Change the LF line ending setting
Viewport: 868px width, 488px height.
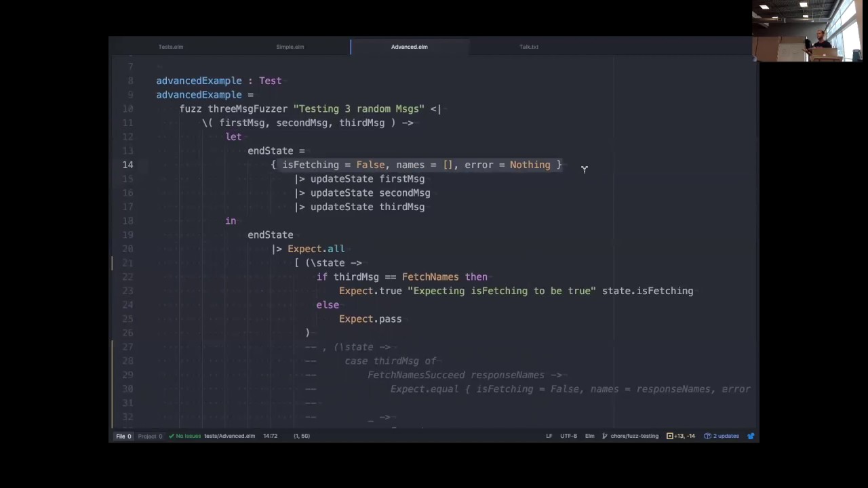pos(549,436)
